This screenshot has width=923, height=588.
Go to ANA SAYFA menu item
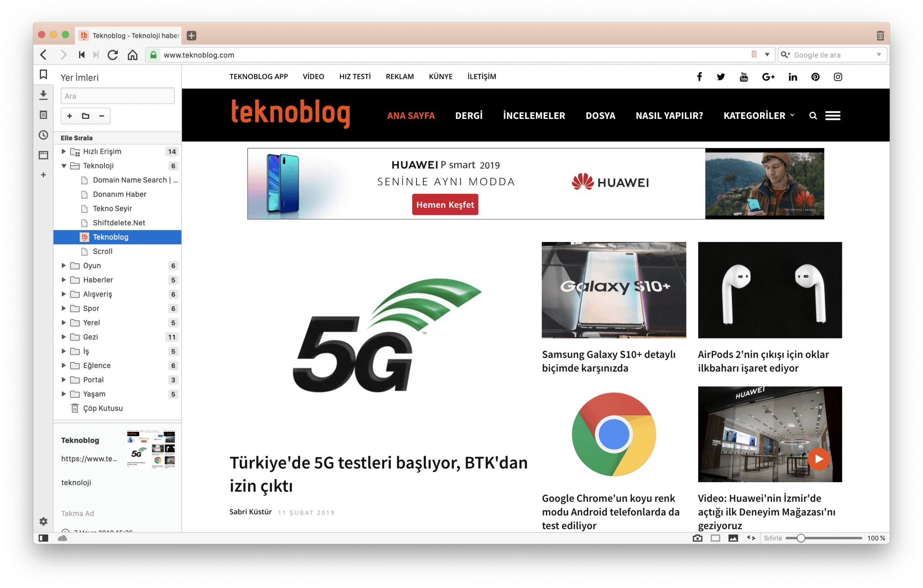(x=411, y=116)
